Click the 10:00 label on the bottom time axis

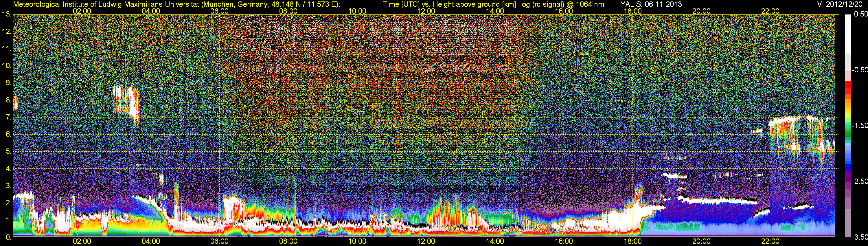point(357,242)
